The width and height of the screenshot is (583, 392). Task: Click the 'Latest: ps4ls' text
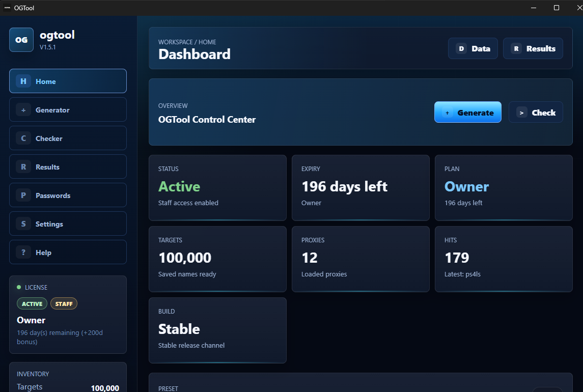click(x=462, y=274)
